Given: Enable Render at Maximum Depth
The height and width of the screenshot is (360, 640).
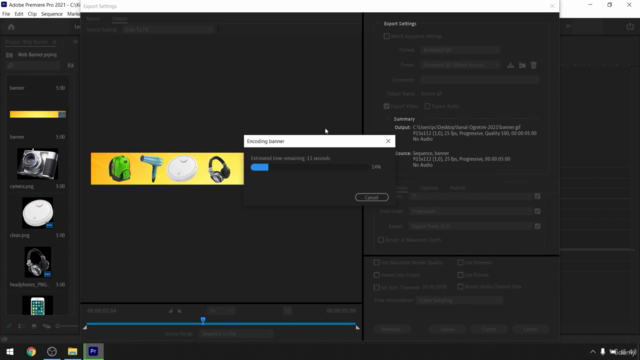Looking at the screenshot, I should [381, 240].
